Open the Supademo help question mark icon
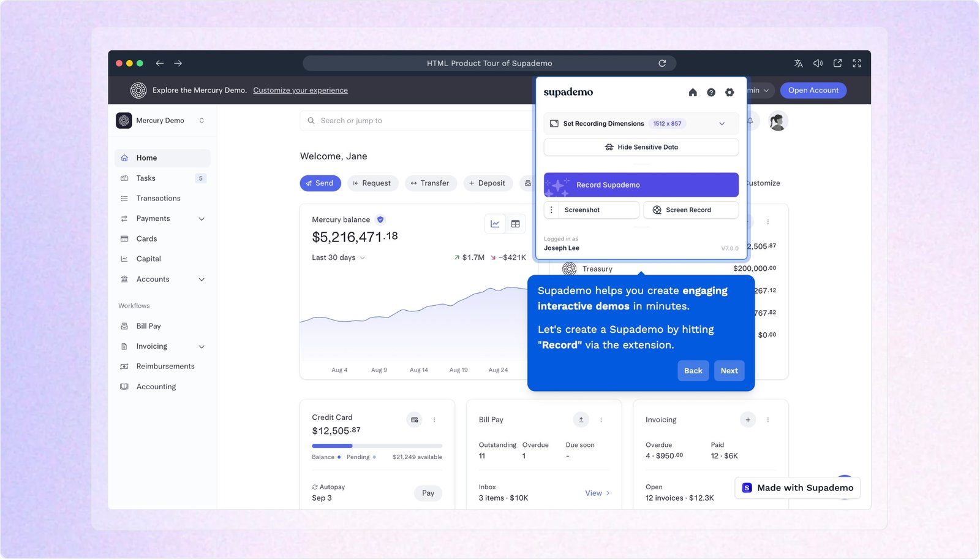Viewport: 980px width, 559px height. [711, 93]
